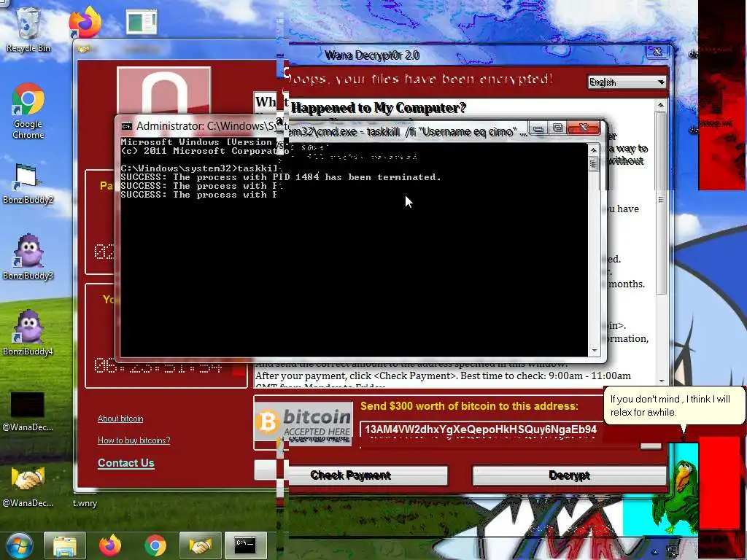Click the cmd window vertical scrollbar thumb
This screenshot has width=747, height=560.
(593, 164)
